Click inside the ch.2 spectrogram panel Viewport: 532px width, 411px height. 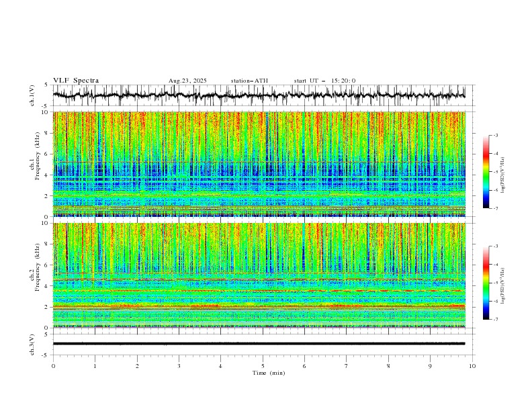(259, 275)
